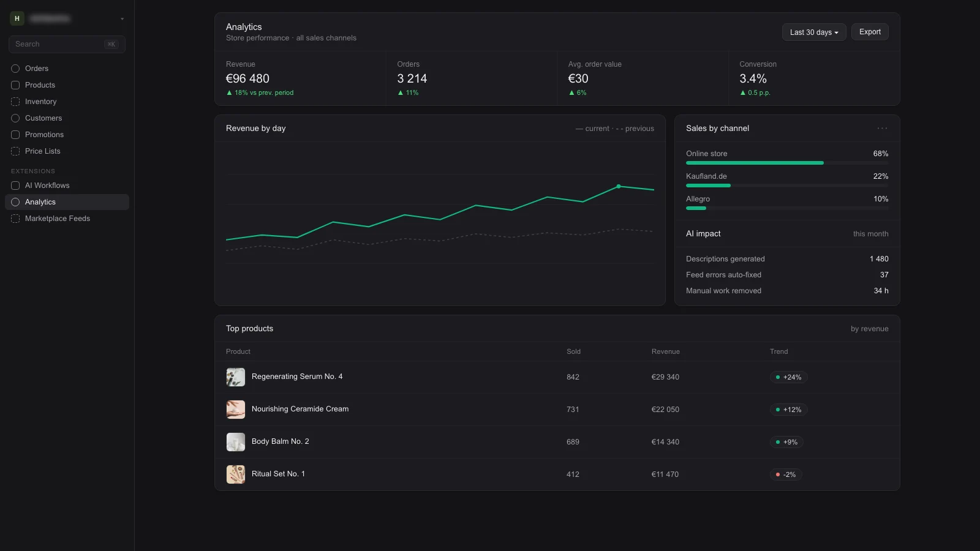The width and height of the screenshot is (980, 551).
Task: Click the 'this month' AI impact label
Action: pos(870,234)
